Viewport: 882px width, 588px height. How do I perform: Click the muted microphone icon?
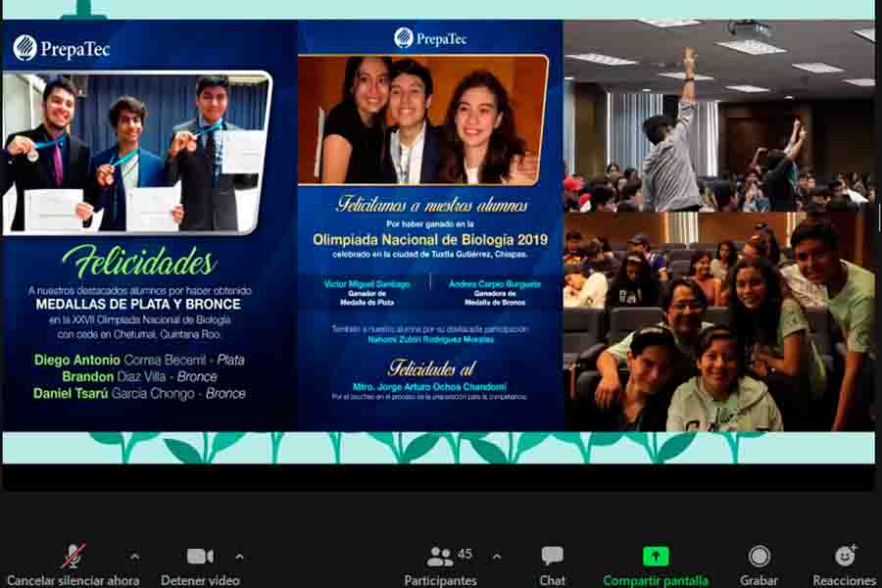tap(73, 556)
